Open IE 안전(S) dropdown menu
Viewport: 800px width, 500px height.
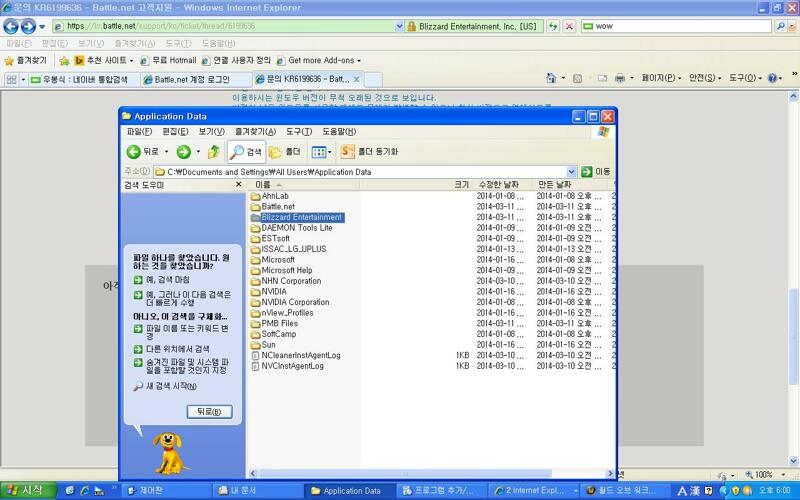(705, 78)
